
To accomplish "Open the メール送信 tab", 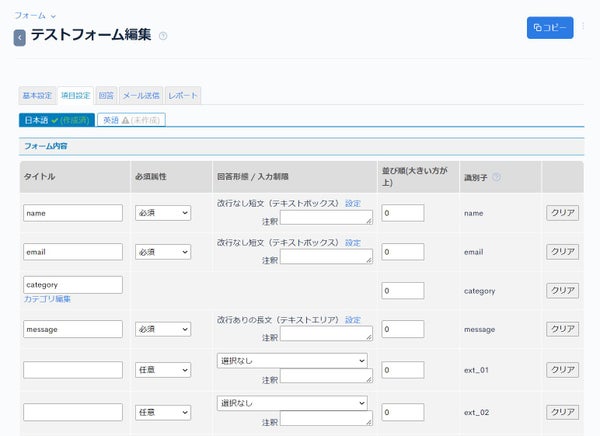I will (141, 95).
